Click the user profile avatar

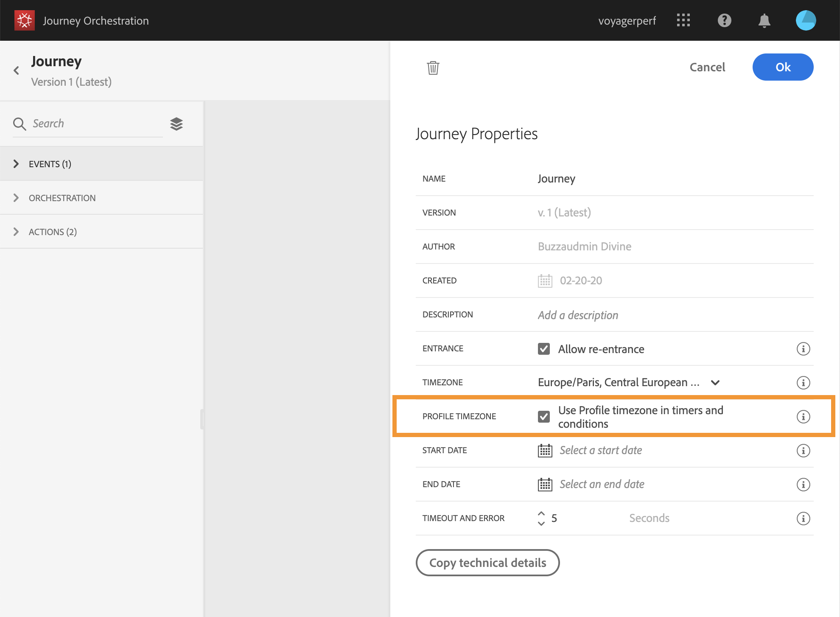pos(805,20)
